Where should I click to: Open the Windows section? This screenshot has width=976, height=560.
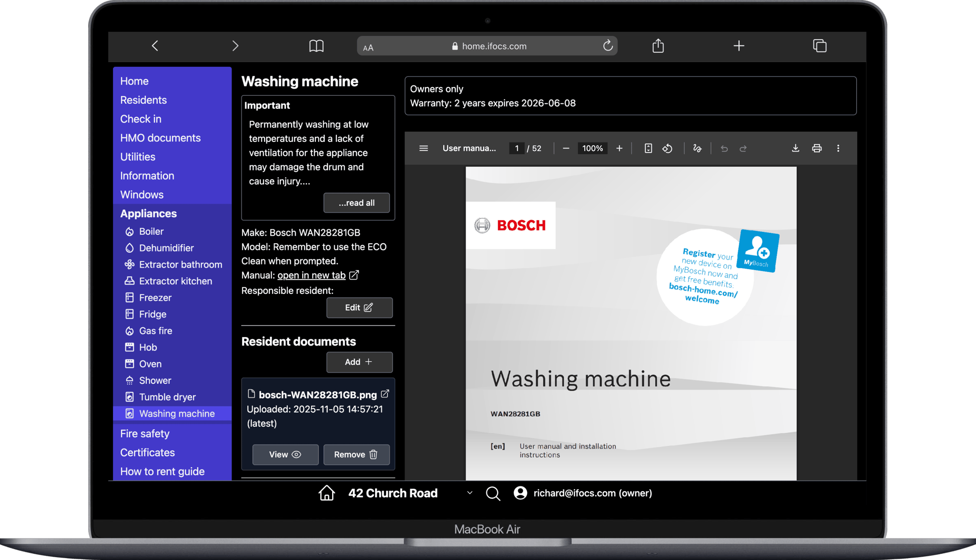click(142, 195)
